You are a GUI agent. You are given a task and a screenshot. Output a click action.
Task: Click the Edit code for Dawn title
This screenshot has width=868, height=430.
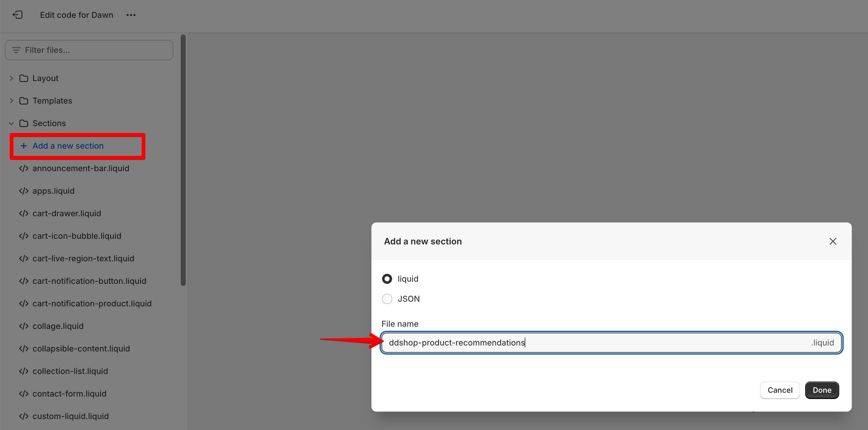(77, 15)
